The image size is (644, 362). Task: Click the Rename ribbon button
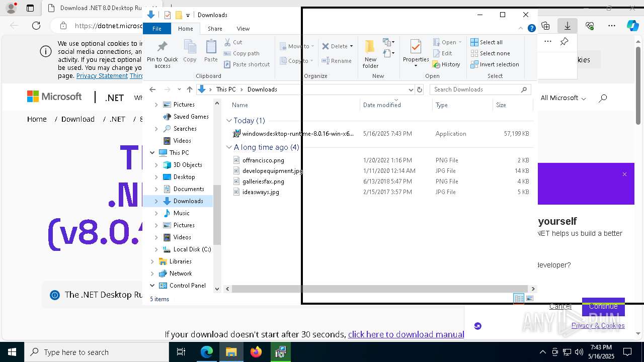click(337, 61)
